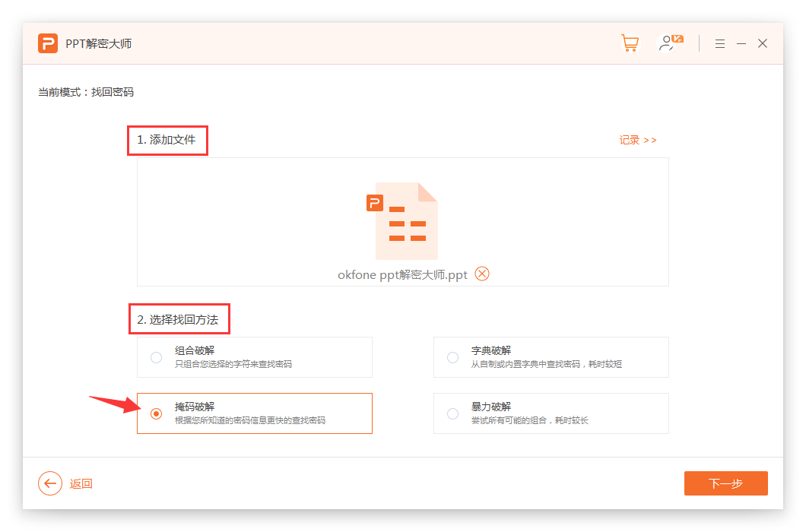Image resolution: width=806 pixels, height=532 pixels.
Task: Click the PPT解密大师 title text
Action: [98, 43]
